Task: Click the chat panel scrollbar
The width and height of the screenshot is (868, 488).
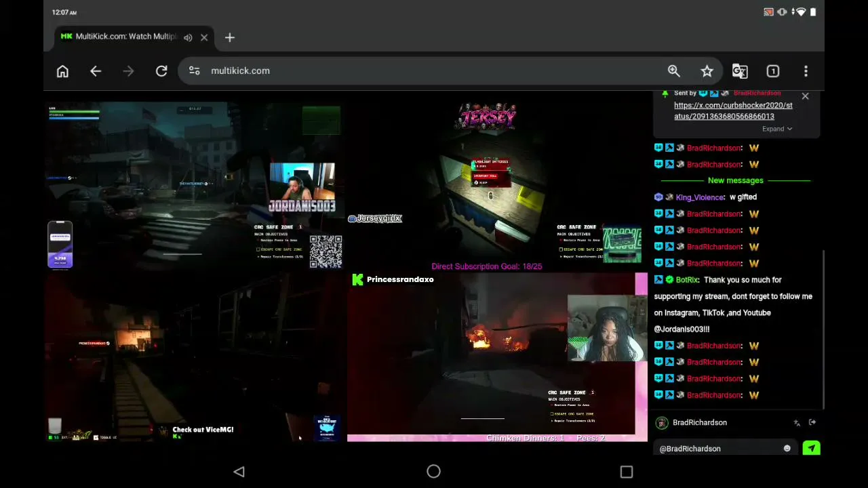Action: point(823,329)
